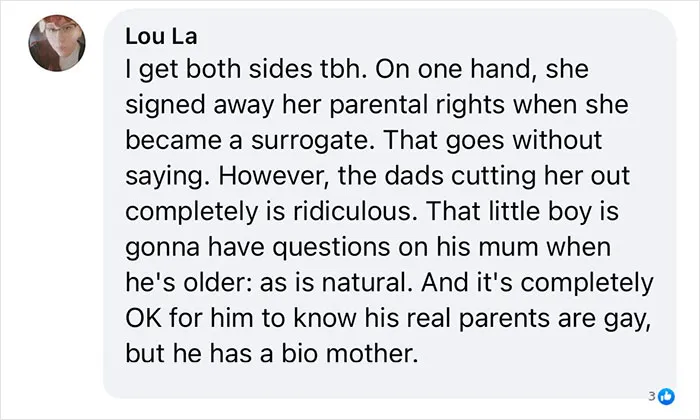
Task: Click the blue thumbs-up reaction icon
Action: 667,396
